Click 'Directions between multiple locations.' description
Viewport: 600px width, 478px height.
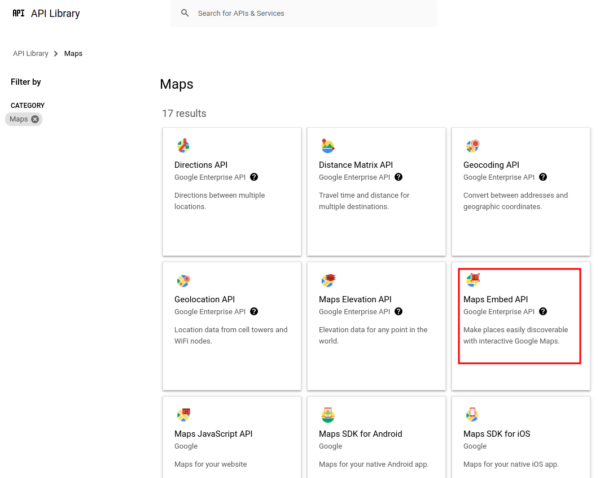click(220, 201)
